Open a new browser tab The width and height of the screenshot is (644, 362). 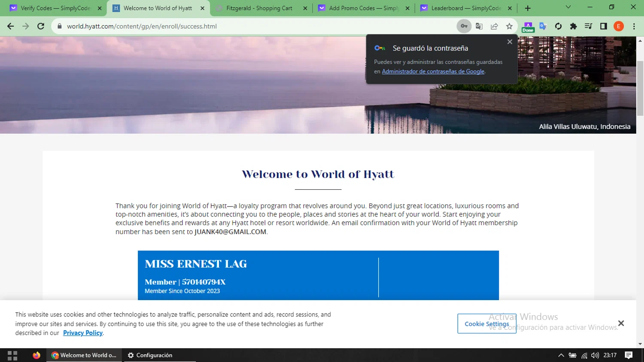528,8
